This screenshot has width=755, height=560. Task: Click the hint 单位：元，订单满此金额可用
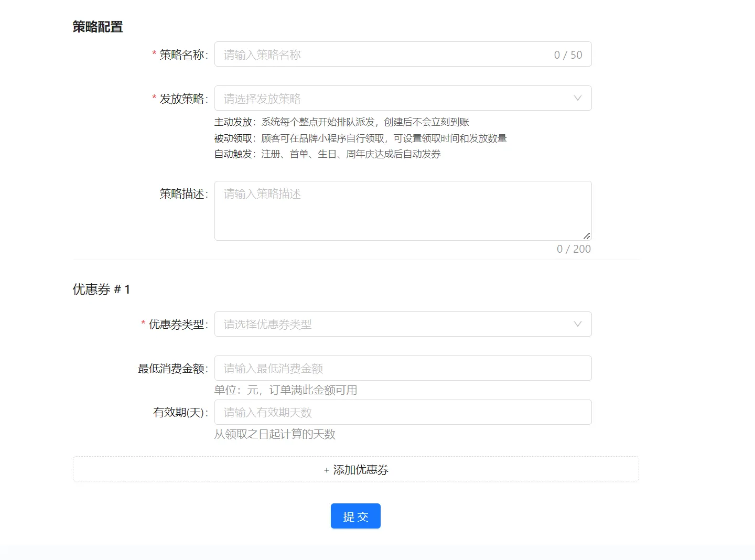[x=286, y=390]
